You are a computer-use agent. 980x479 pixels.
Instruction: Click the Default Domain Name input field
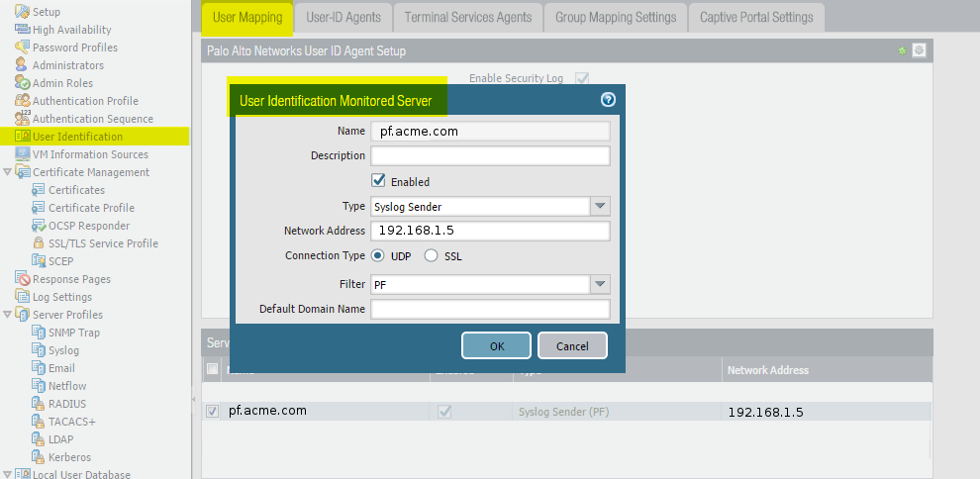(490, 309)
